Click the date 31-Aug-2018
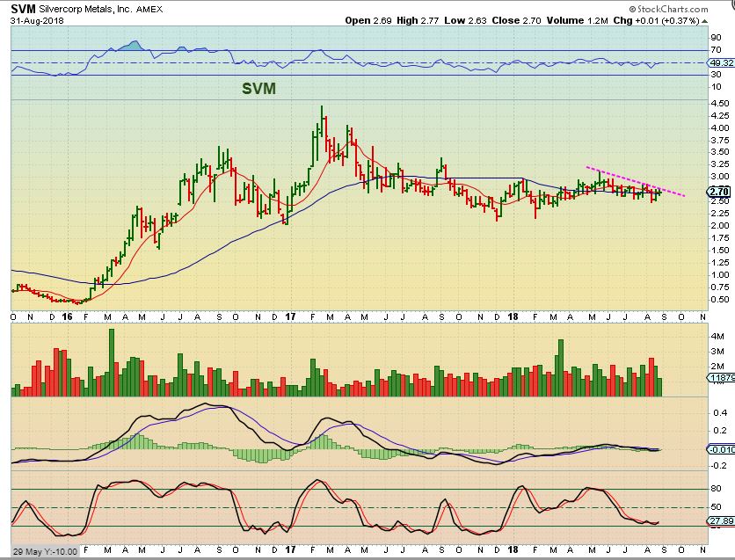 tap(37, 20)
